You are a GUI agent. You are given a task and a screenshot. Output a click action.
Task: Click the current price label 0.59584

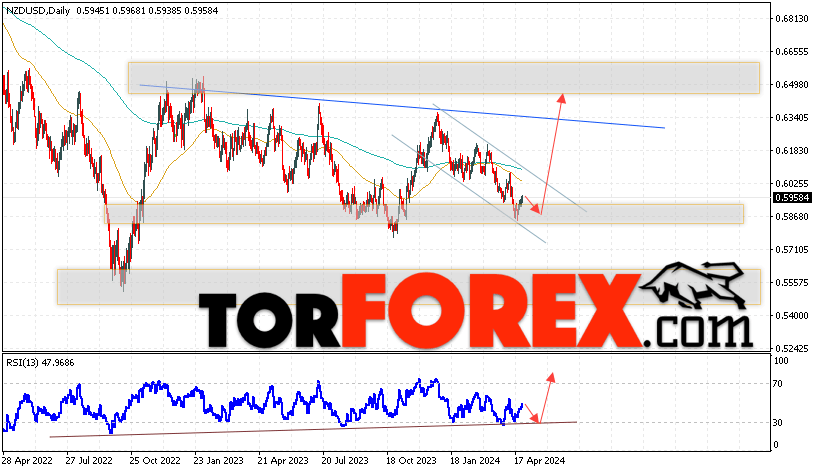point(793,198)
